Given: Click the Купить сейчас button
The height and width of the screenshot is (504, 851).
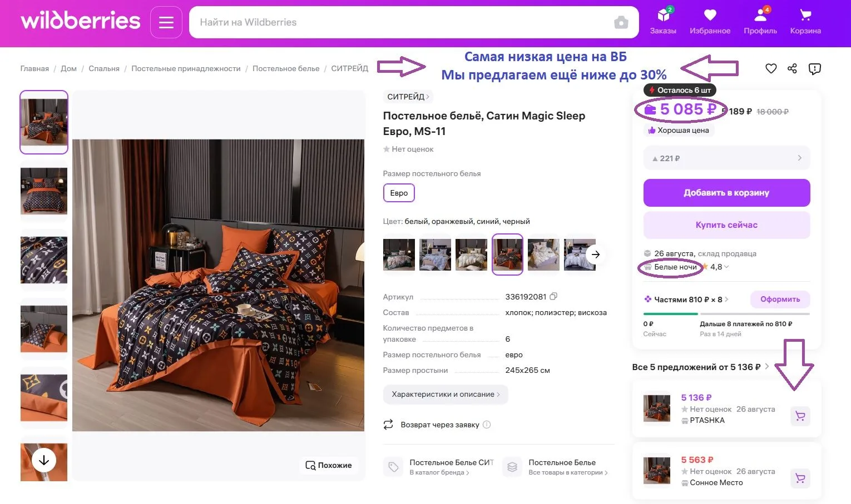Looking at the screenshot, I should (726, 225).
